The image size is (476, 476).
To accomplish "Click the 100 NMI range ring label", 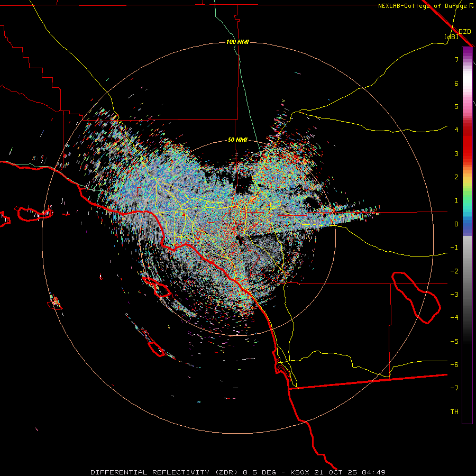I will [x=237, y=42].
